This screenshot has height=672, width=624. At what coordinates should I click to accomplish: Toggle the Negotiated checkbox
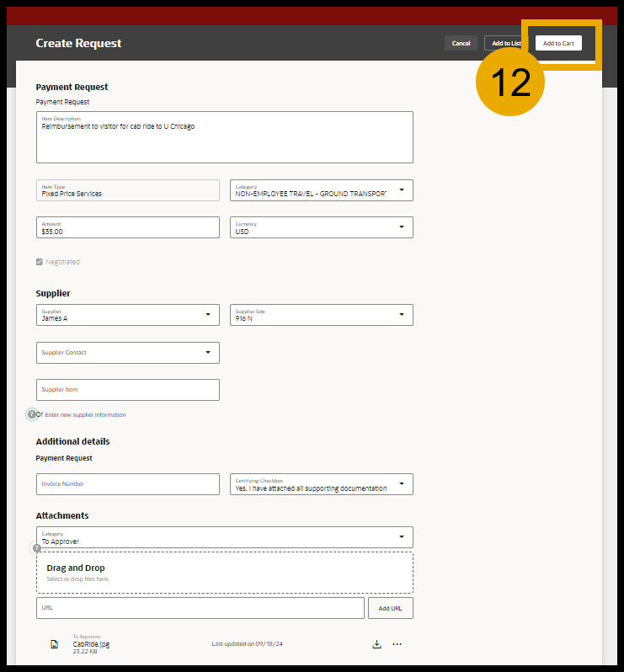tap(40, 262)
